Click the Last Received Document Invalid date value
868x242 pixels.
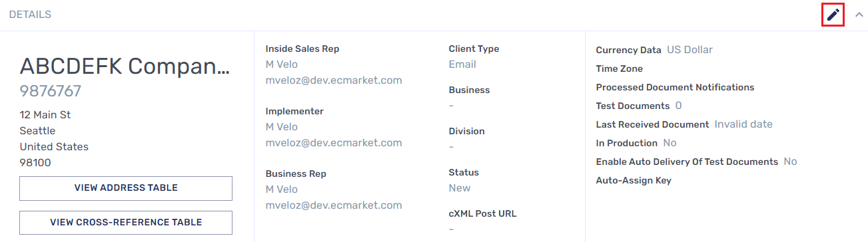coord(743,124)
